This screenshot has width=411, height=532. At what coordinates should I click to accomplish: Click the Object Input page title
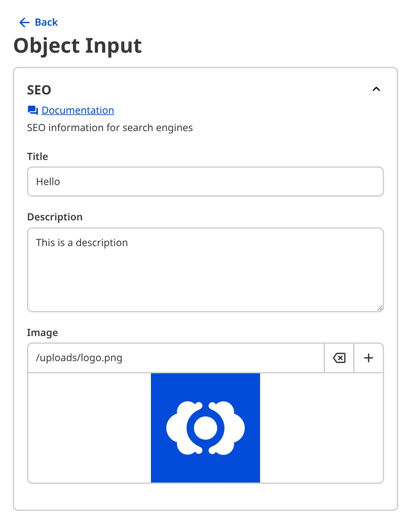coord(78,45)
